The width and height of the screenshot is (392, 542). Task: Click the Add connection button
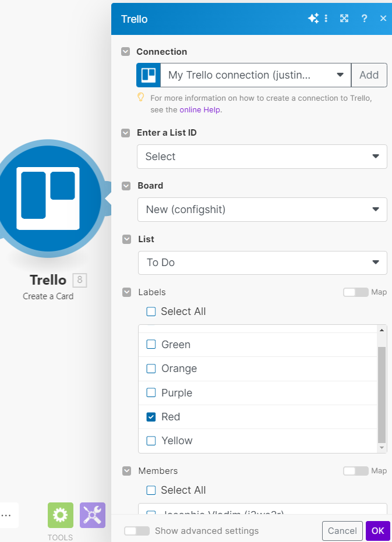pos(369,75)
